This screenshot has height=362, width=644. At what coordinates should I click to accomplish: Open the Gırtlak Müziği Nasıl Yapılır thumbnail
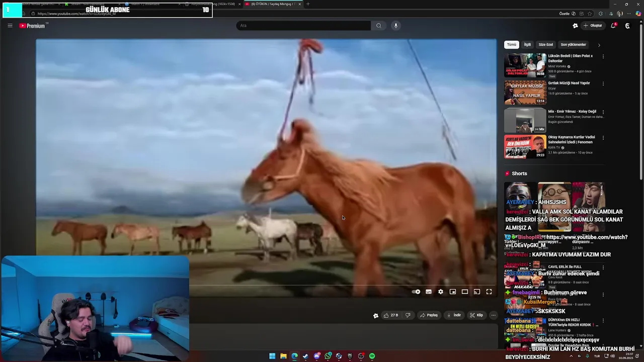coord(525,93)
